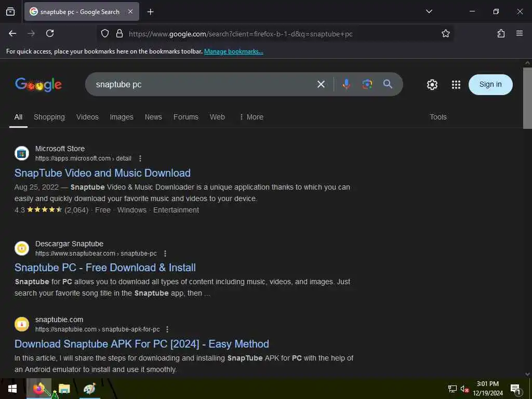The width and height of the screenshot is (532, 399).
Task: Click the Sign in button
Action: coord(490,85)
